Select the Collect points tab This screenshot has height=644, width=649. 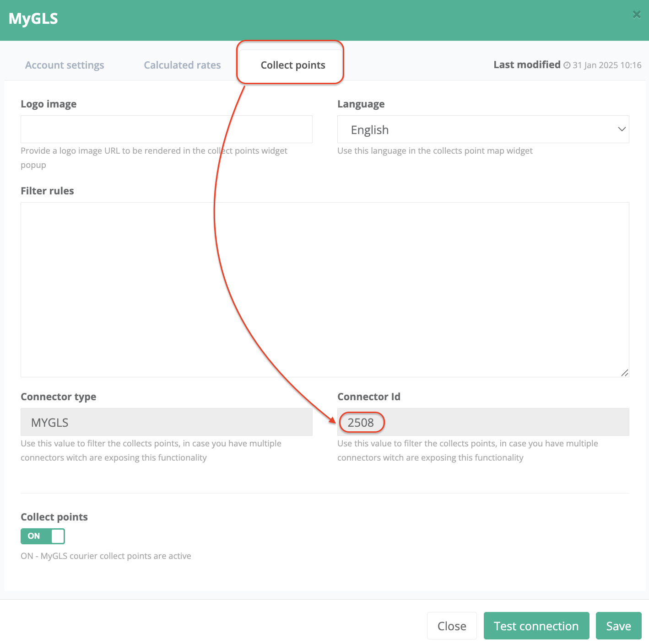point(293,65)
